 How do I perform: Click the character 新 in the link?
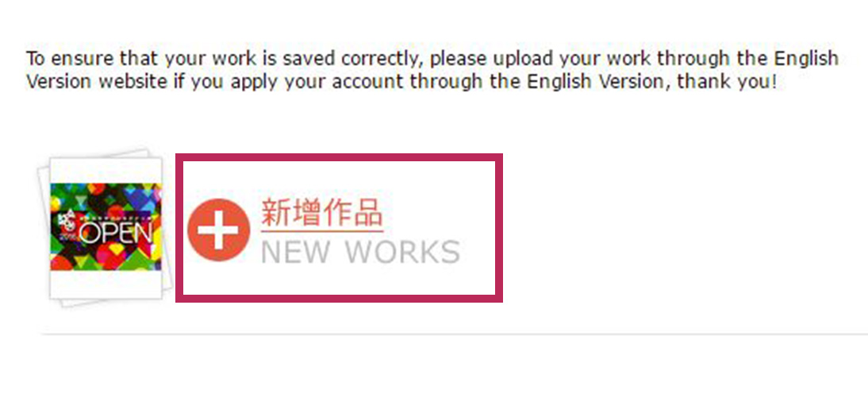[275, 213]
